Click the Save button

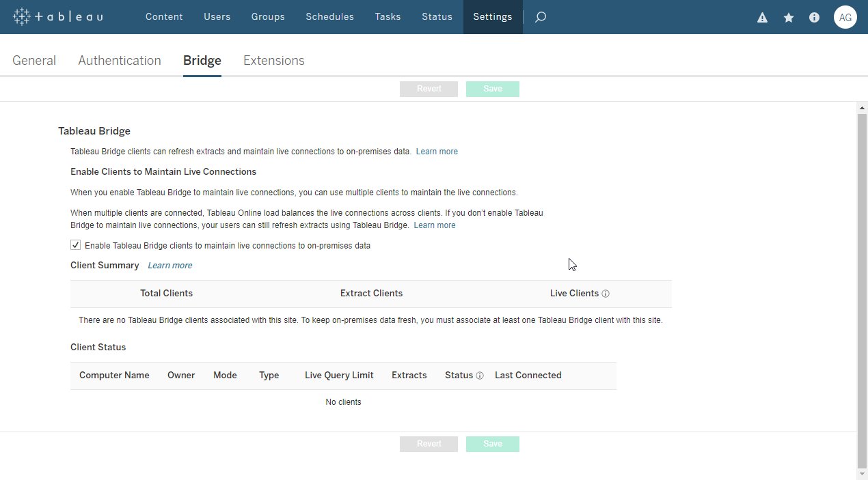[x=492, y=89]
